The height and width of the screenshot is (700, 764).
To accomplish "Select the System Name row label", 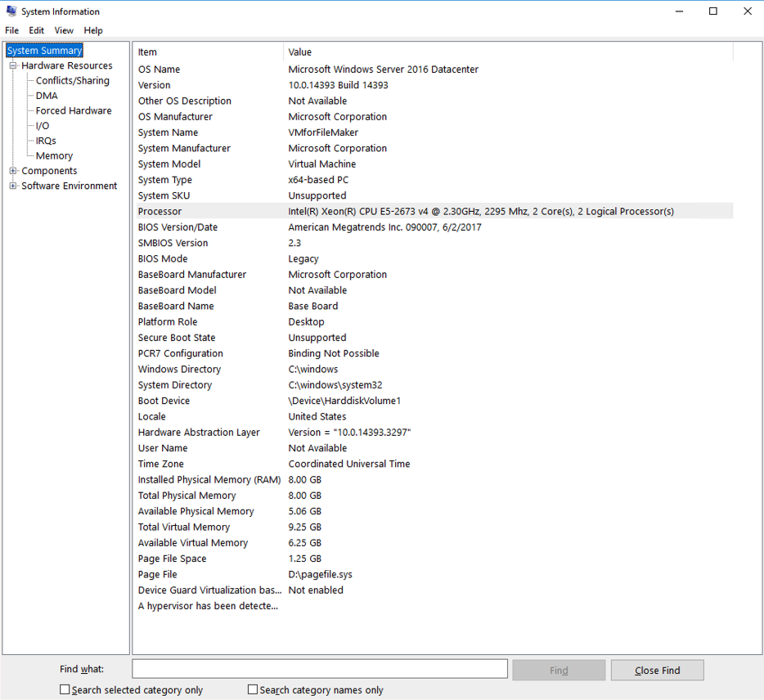I will (x=168, y=132).
